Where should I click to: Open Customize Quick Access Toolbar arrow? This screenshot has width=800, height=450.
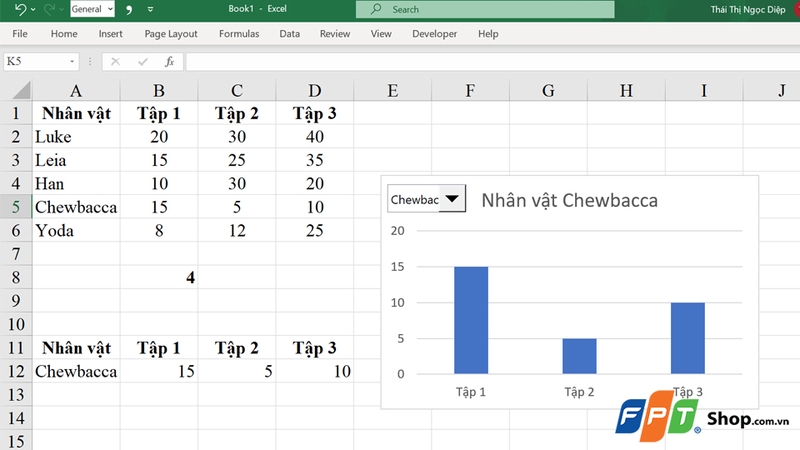[x=150, y=9]
